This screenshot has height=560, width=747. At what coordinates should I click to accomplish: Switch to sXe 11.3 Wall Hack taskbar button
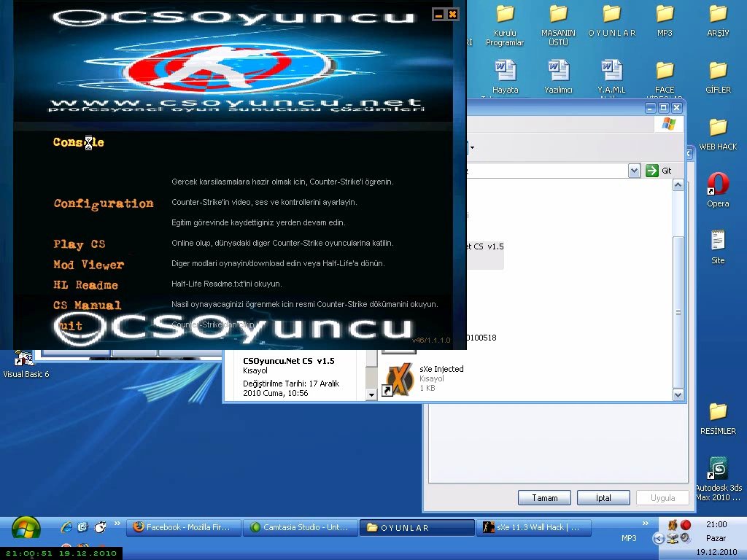tap(533, 528)
